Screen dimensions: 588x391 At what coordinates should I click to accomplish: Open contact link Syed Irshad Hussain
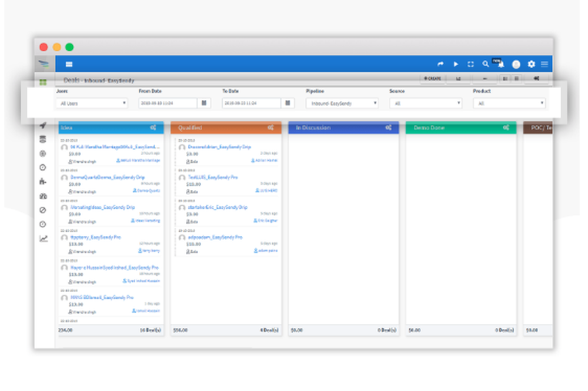141,281
